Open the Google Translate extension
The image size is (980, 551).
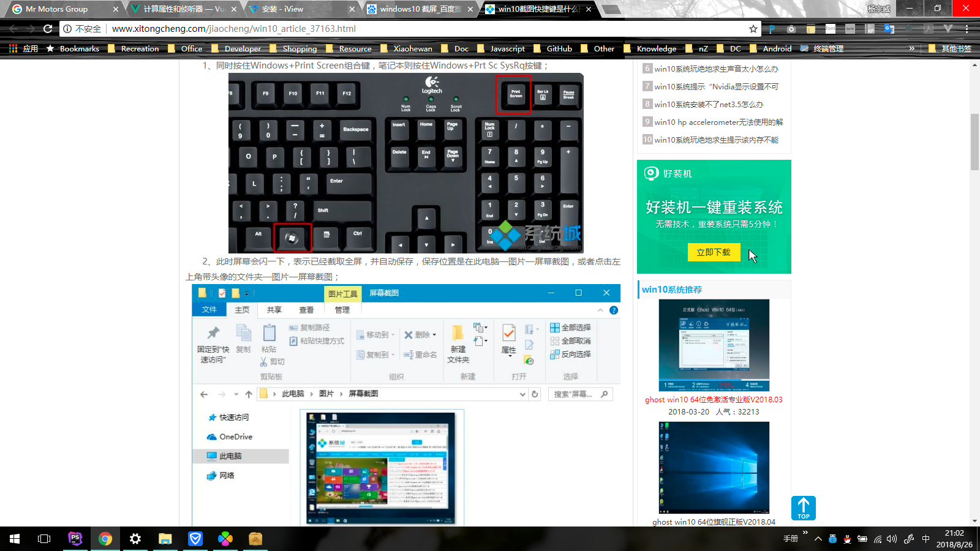pos(889,29)
